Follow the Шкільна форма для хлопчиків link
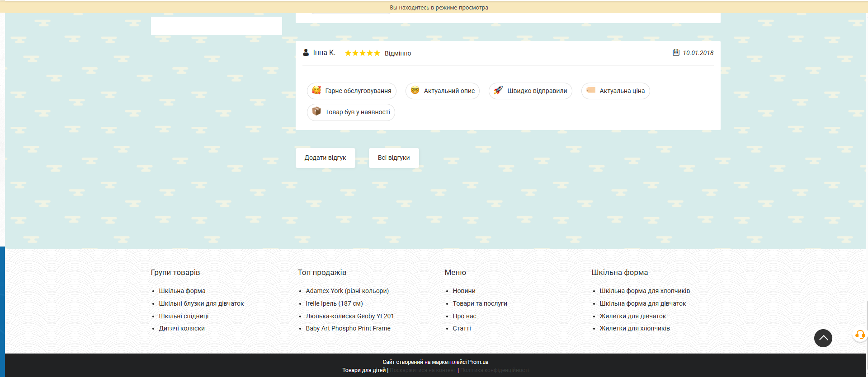Screen dimensions: 868x377 coord(645,291)
